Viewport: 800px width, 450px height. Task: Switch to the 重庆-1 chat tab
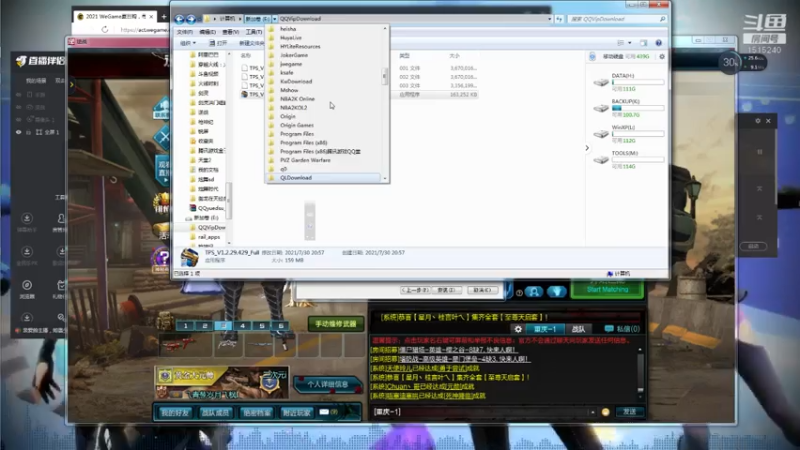(x=544, y=329)
